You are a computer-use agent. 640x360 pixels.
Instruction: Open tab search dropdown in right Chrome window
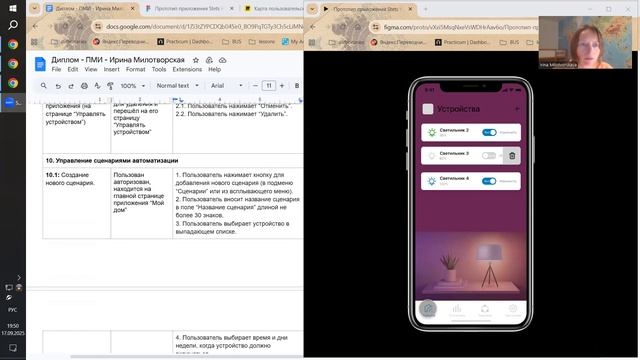312,9
